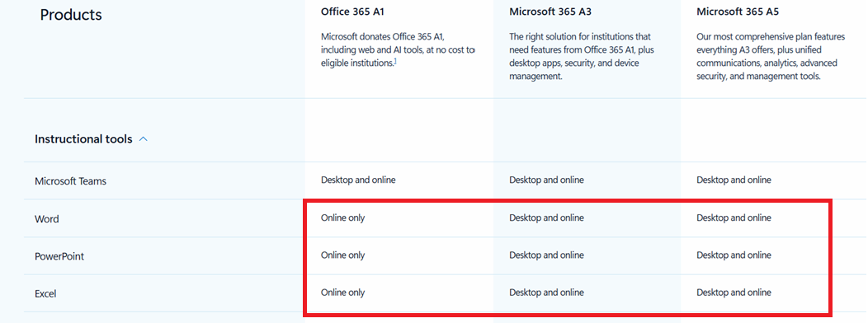This screenshot has width=868, height=323.
Task: Click Word 'Desktop and online' cell for A3
Action: click(x=546, y=218)
